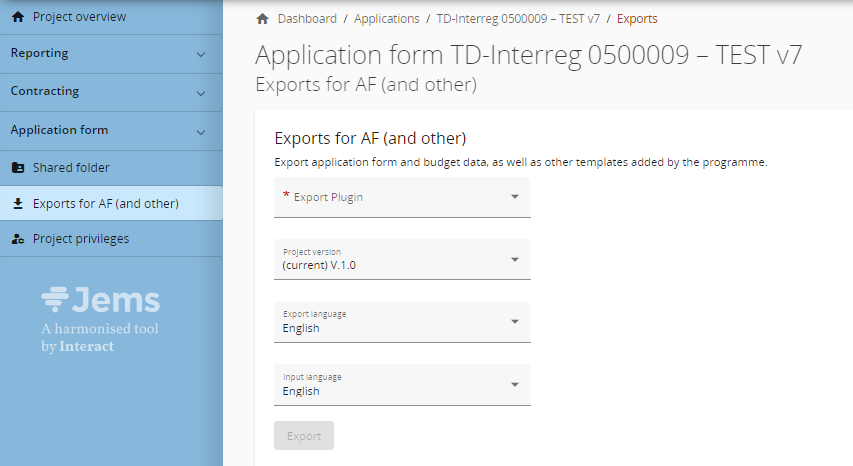Click the Project privileges user-lock icon
Screen dimensions: 853x466
[17, 239]
